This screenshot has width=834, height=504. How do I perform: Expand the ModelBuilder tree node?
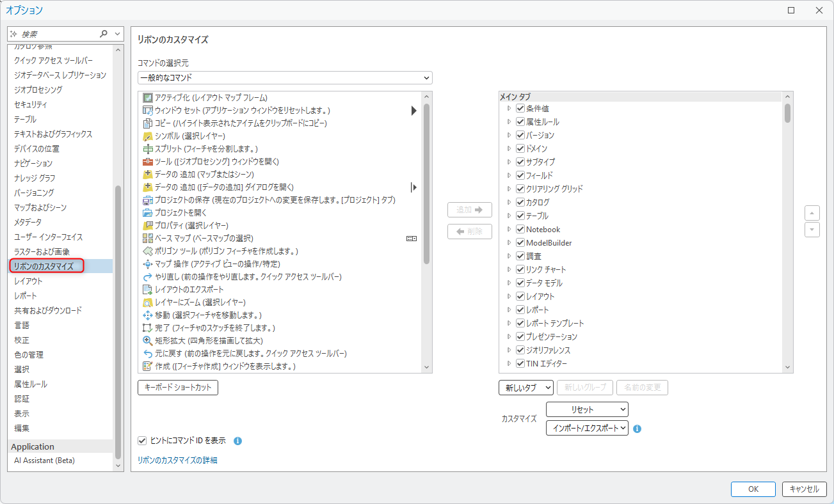(509, 243)
